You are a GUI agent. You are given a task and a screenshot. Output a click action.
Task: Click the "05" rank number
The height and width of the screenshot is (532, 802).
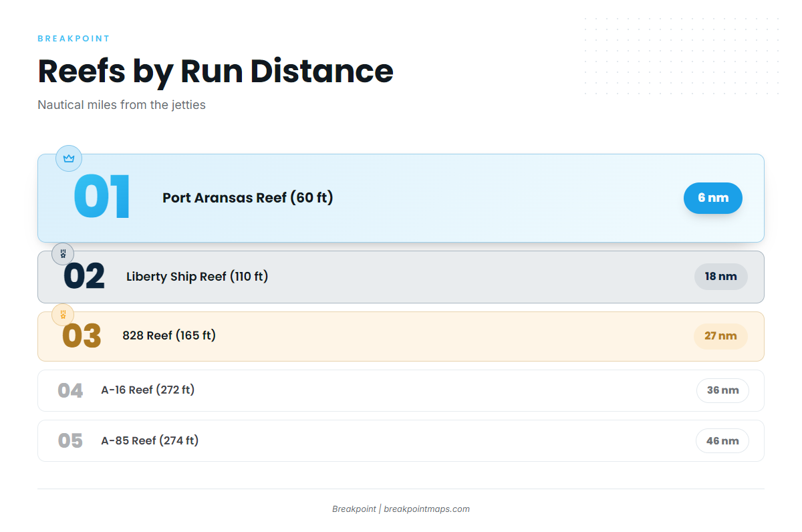(x=70, y=440)
